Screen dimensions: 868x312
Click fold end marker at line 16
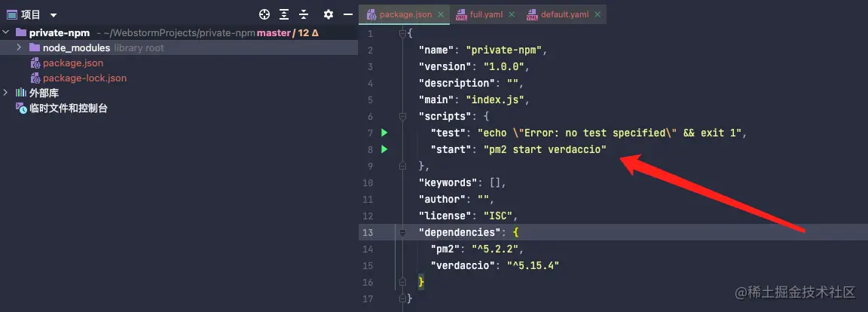point(402,282)
